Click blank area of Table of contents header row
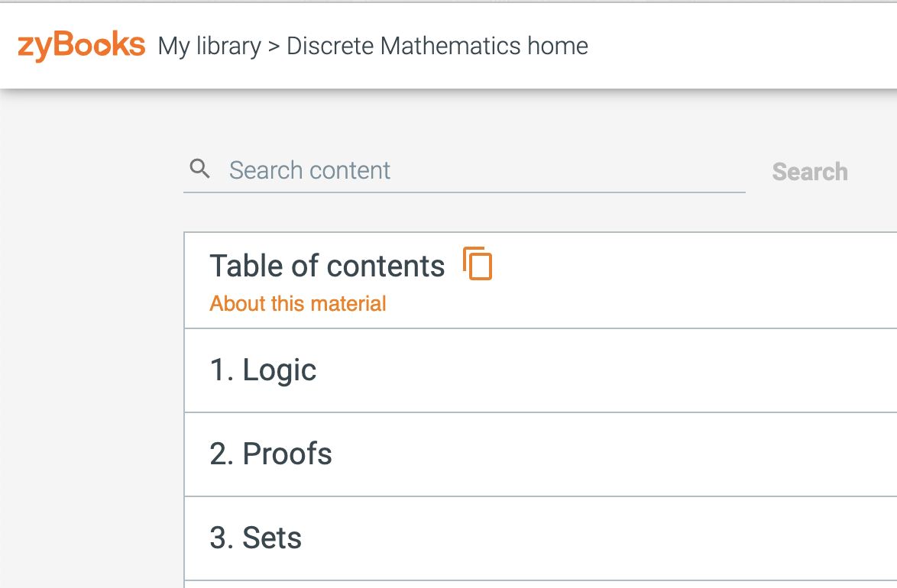 tap(686, 280)
